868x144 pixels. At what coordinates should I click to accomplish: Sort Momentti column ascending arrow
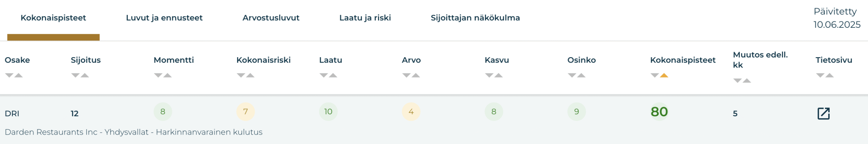coord(167,75)
